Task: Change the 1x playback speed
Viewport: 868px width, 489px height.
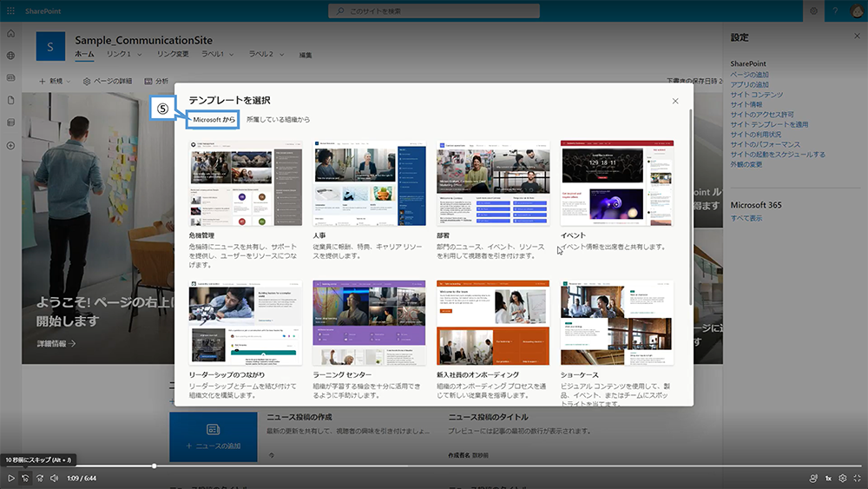Action: 828,478
